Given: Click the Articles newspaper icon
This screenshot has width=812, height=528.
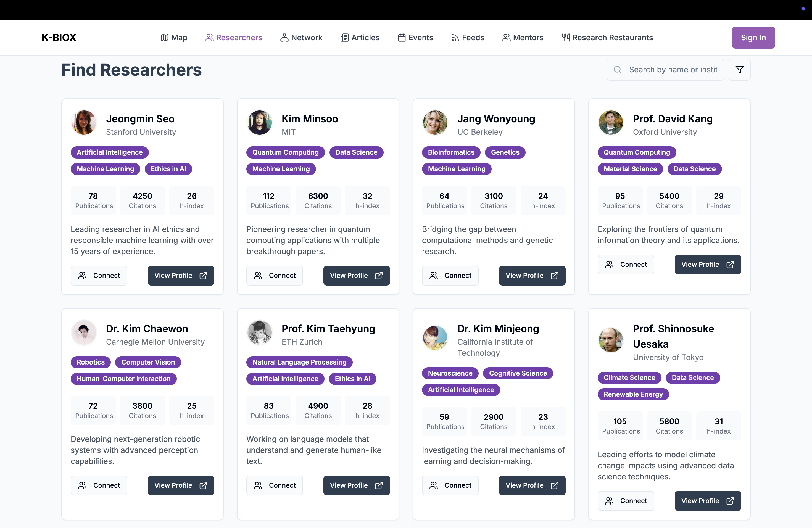Looking at the screenshot, I should (x=344, y=38).
